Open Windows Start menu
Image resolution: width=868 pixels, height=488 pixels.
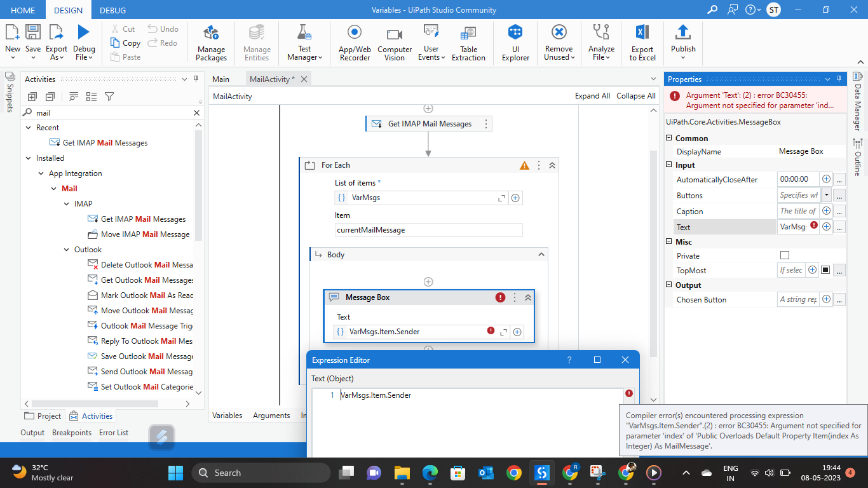pyautogui.click(x=175, y=473)
